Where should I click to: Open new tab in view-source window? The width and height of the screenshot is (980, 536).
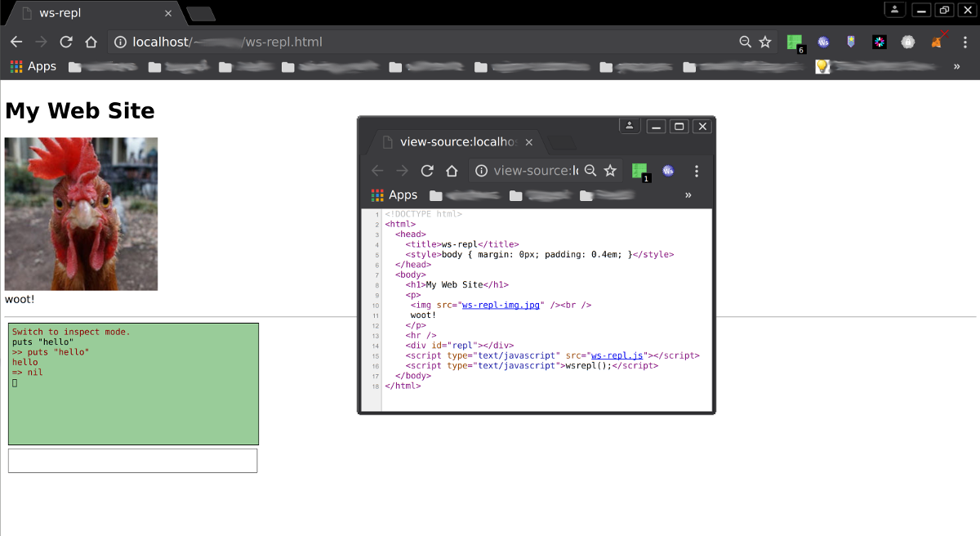pos(561,143)
